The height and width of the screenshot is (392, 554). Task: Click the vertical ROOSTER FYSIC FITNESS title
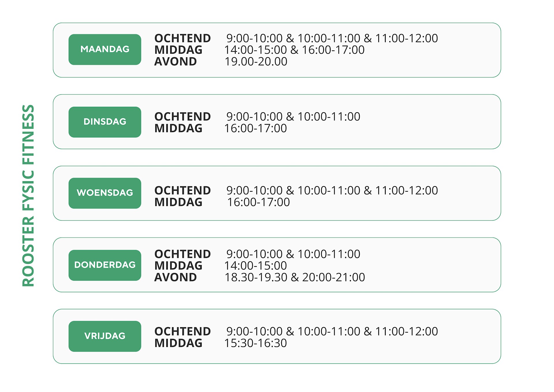(x=28, y=195)
